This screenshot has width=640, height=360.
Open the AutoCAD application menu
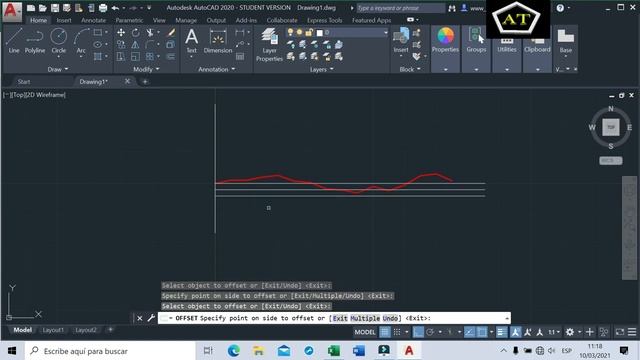pyautogui.click(x=11, y=11)
